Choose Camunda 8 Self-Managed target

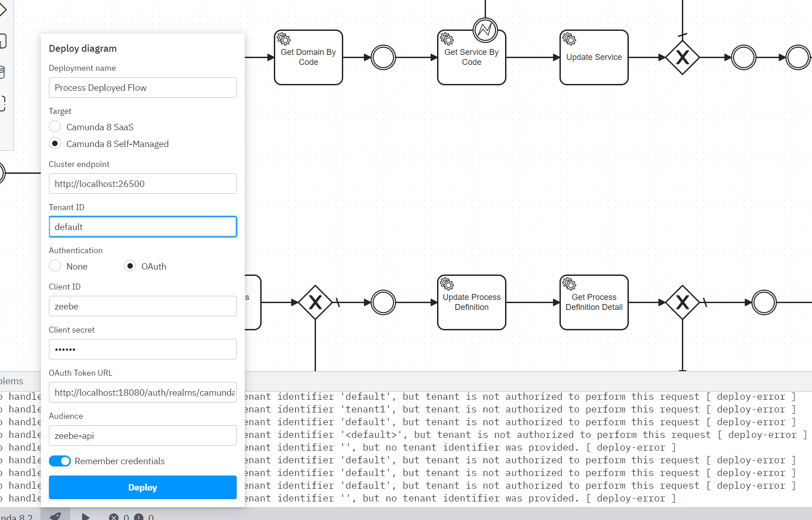(x=55, y=143)
